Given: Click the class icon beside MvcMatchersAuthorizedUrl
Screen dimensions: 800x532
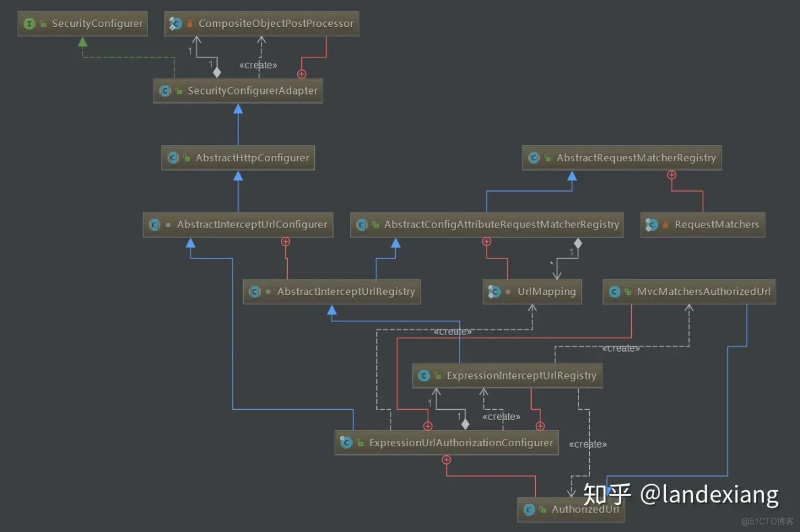Looking at the screenshot, I should click(614, 292).
